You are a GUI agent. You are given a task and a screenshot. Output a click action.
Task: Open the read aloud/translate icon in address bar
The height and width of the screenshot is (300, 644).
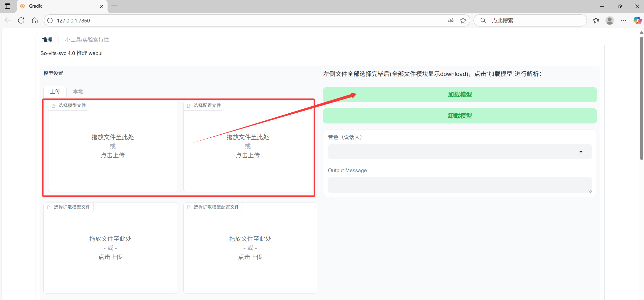pyautogui.click(x=451, y=20)
